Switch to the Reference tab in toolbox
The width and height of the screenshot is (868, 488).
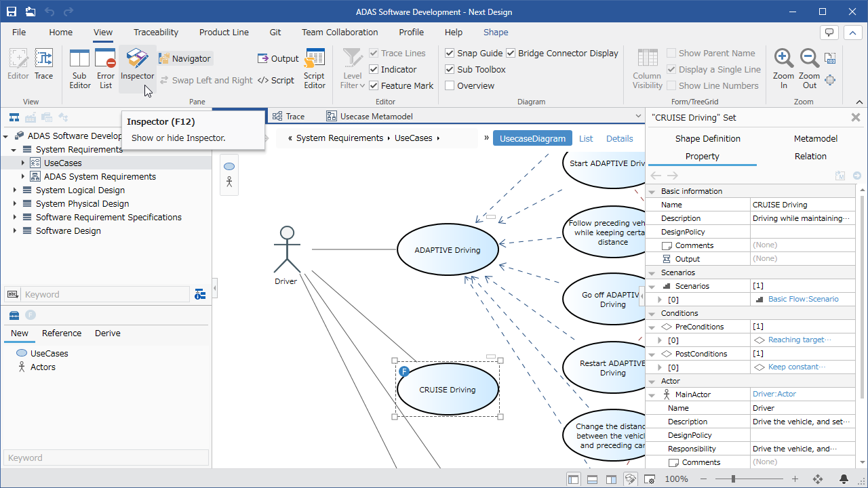(62, 333)
